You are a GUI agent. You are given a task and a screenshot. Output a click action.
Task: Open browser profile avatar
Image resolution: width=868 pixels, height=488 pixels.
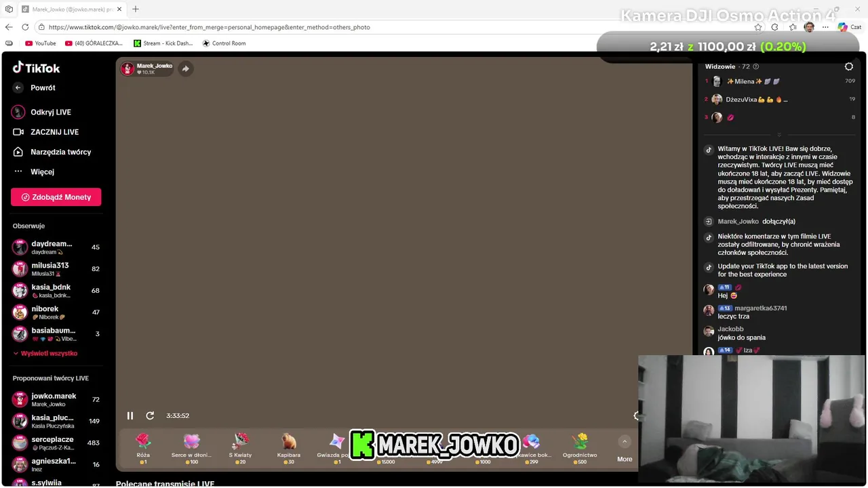810,27
